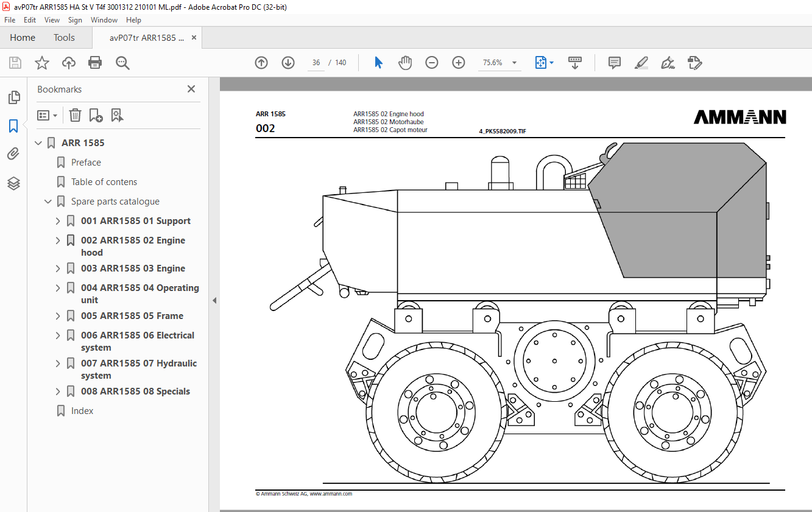The width and height of the screenshot is (812, 512).
Task: Open bookmarks options menu dropdown
Action: coord(48,115)
